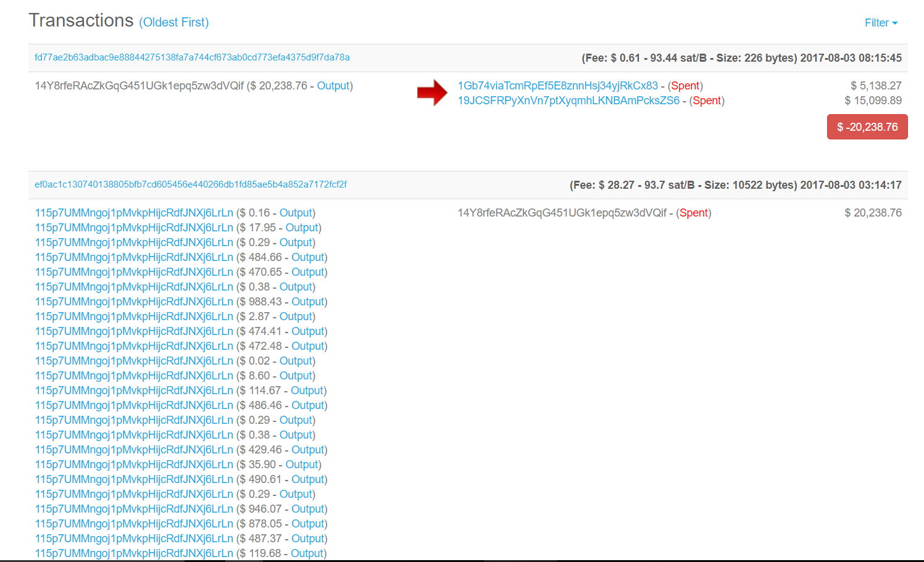Click Output link for the $ 35.90 input
The image size is (924, 562).
[302, 465]
